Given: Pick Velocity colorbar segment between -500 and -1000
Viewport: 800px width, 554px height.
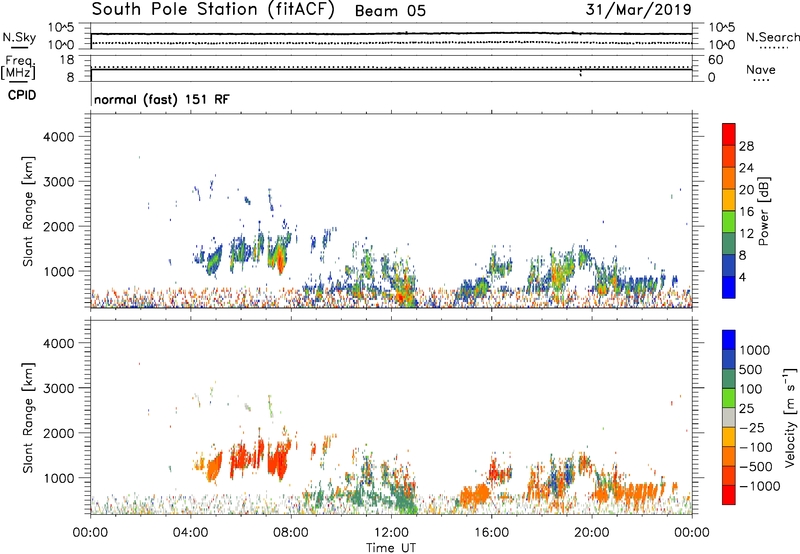Looking at the screenshot, I should (x=729, y=476).
